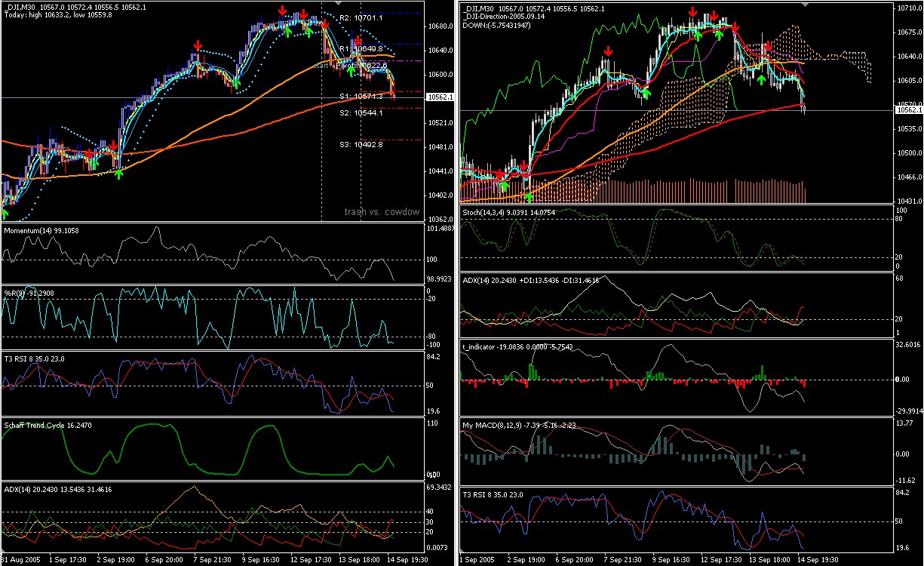Select the 13.77 MACD scale value
Viewport: 924px width, 566px height.
click(x=905, y=425)
